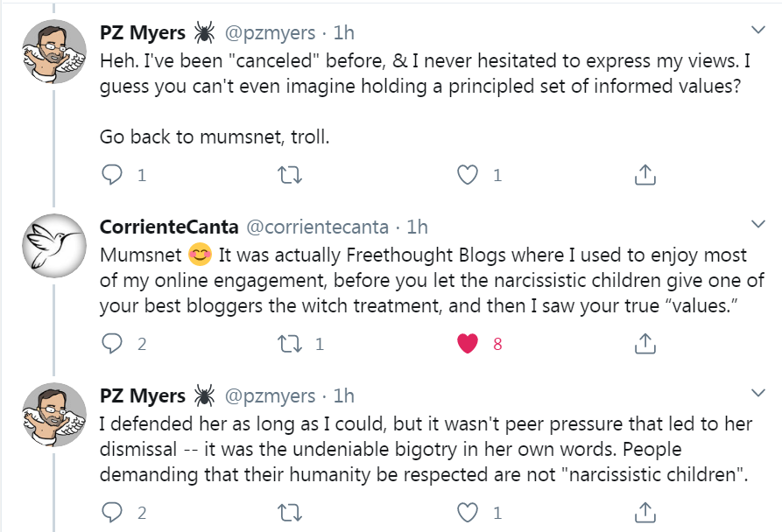Like PZ Myers' first tweet
The height and width of the screenshot is (532, 782).
(468, 175)
